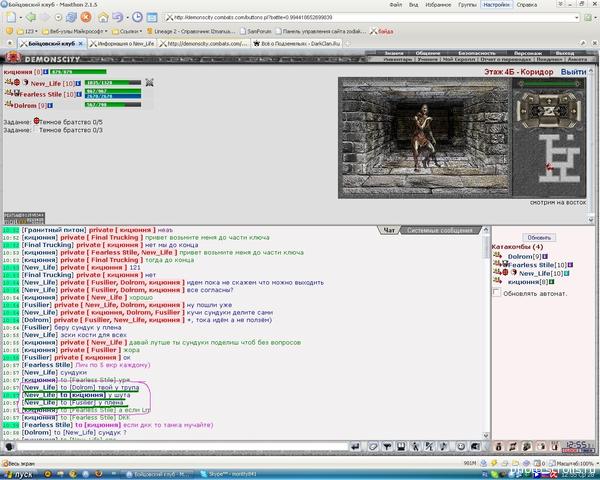Select the Чат tab
This screenshot has width=600, height=480.
click(389, 230)
